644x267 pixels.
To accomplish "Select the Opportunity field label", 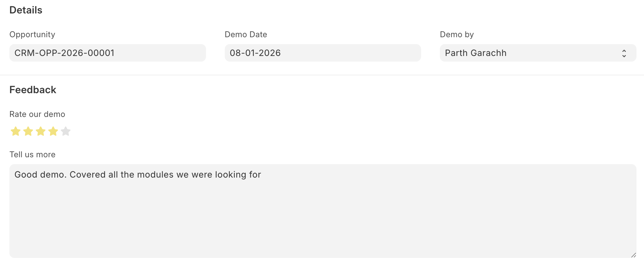I will (32, 34).
